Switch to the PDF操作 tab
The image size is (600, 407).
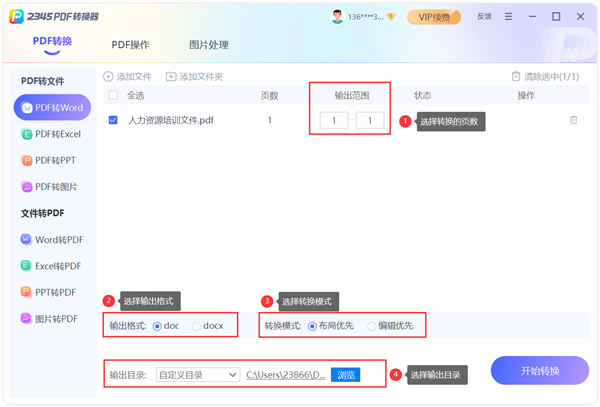(130, 45)
